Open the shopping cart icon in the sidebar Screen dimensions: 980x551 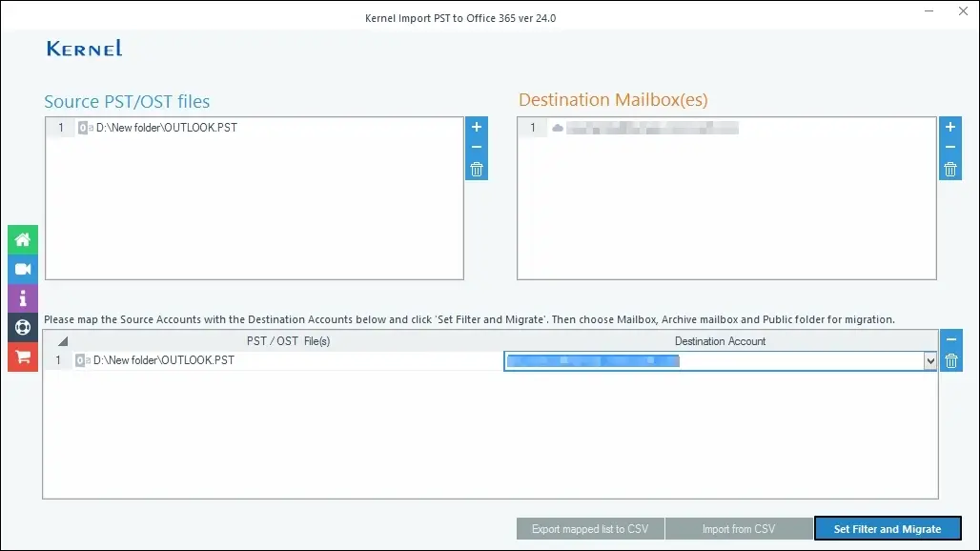[21, 357]
